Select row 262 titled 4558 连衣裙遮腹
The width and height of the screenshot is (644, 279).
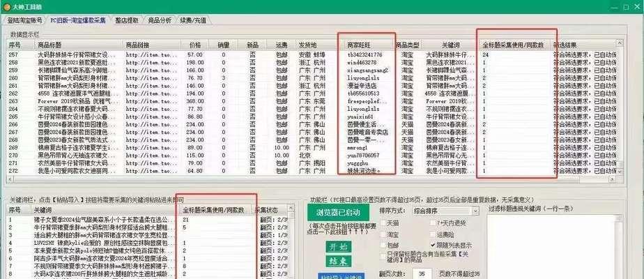[x=312, y=93]
